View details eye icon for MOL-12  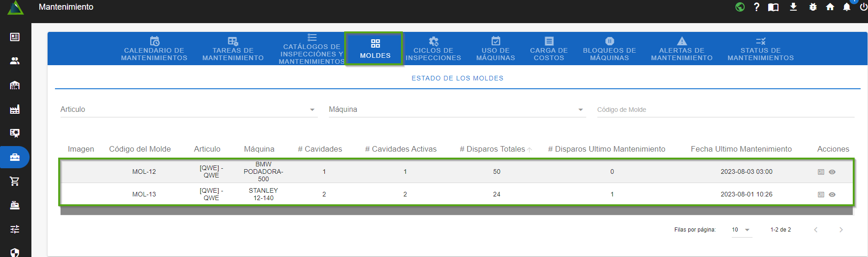tap(832, 172)
